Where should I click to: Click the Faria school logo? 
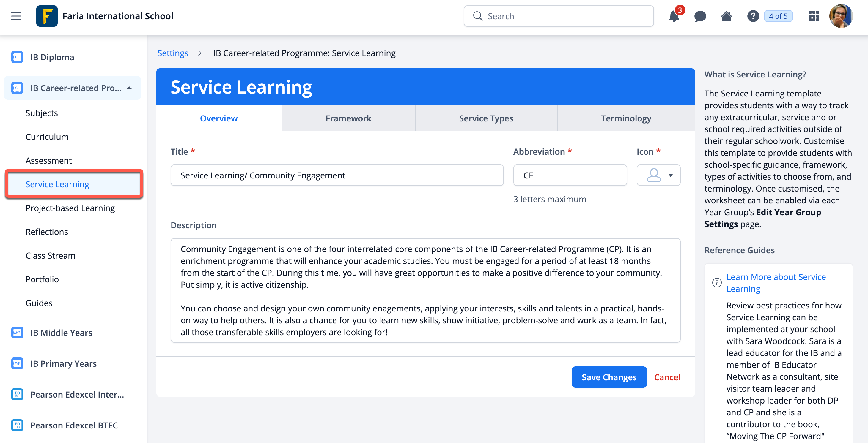47,16
